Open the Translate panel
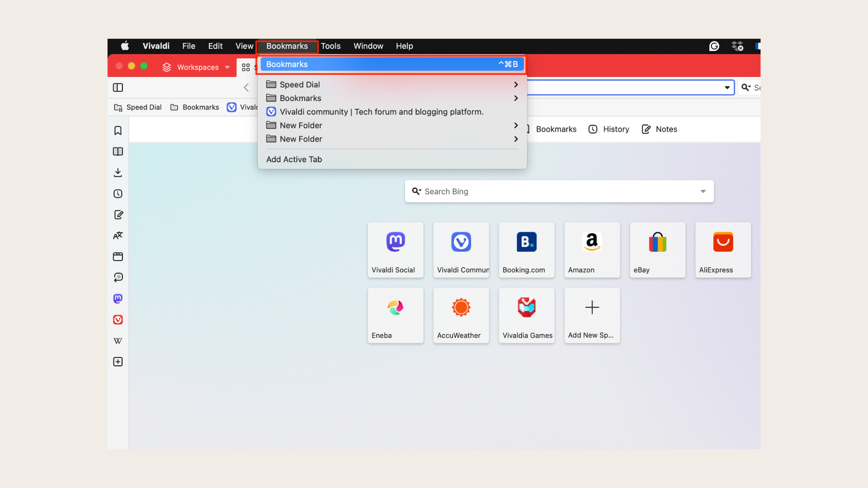 pyautogui.click(x=118, y=235)
